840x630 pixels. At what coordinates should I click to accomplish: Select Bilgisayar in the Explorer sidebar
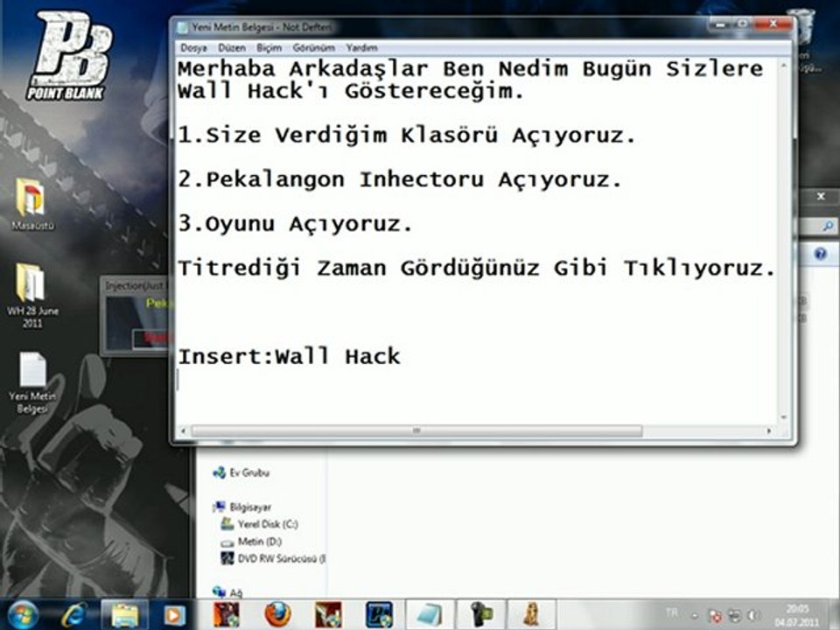click(x=242, y=507)
